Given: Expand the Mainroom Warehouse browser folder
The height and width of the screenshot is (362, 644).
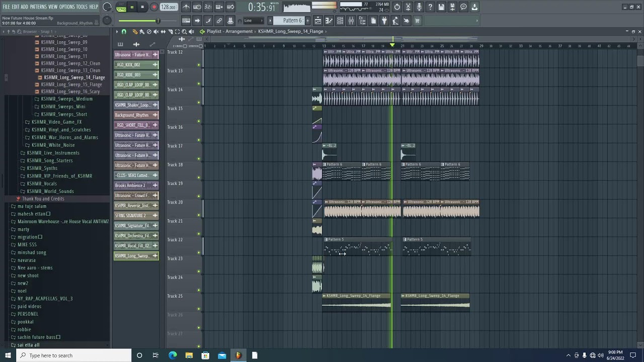Looking at the screenshot, I should [x=59, y=222].
